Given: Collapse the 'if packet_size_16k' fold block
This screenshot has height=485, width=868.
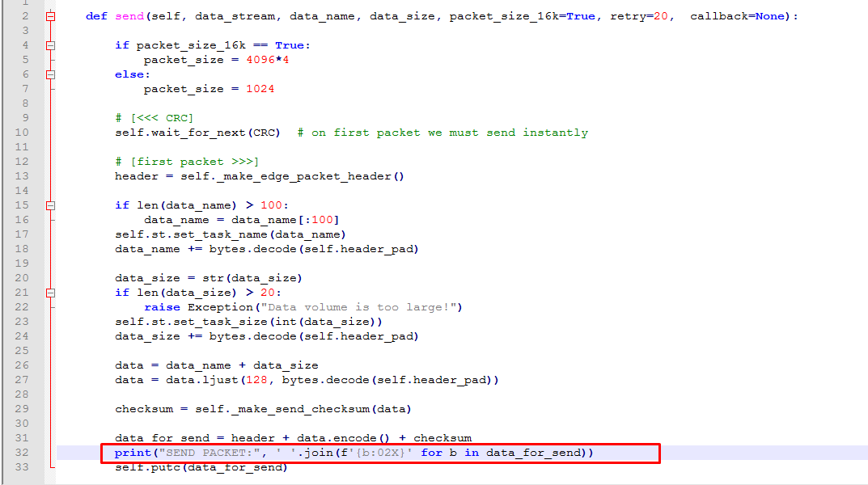Looking at the screenshot, I should 50,45.
